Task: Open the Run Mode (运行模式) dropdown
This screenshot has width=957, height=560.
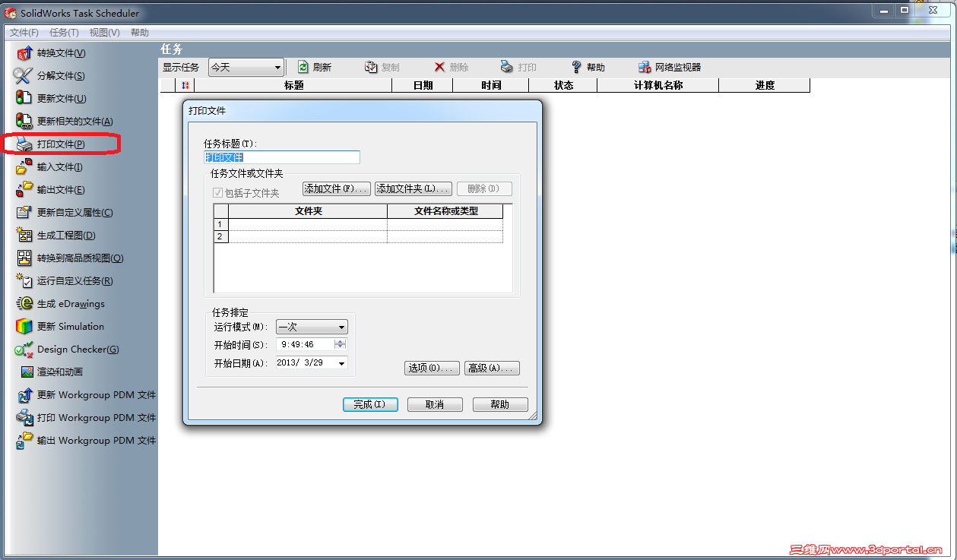Action: pos(312,327)
